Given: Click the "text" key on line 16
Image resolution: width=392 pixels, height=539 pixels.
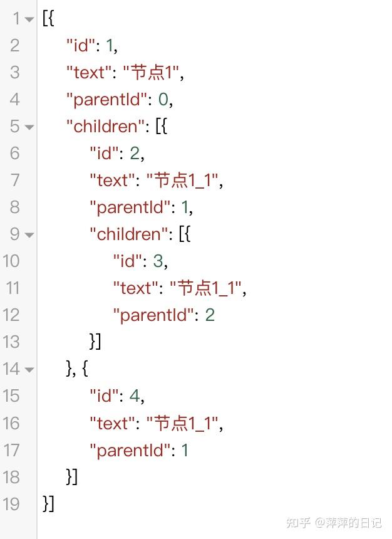Looking at the screenshot, I should pos(111,423).
